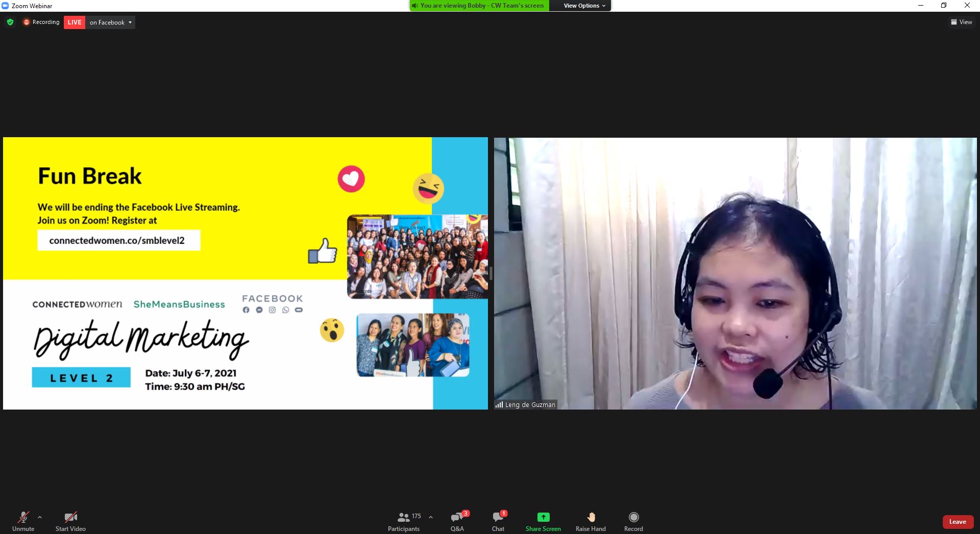Click the divider handle between share and video
980x534 pixels.
coord(491,273)
